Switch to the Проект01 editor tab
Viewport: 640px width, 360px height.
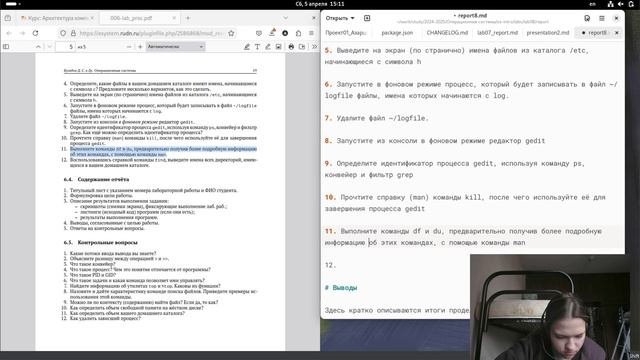[346, 33]
